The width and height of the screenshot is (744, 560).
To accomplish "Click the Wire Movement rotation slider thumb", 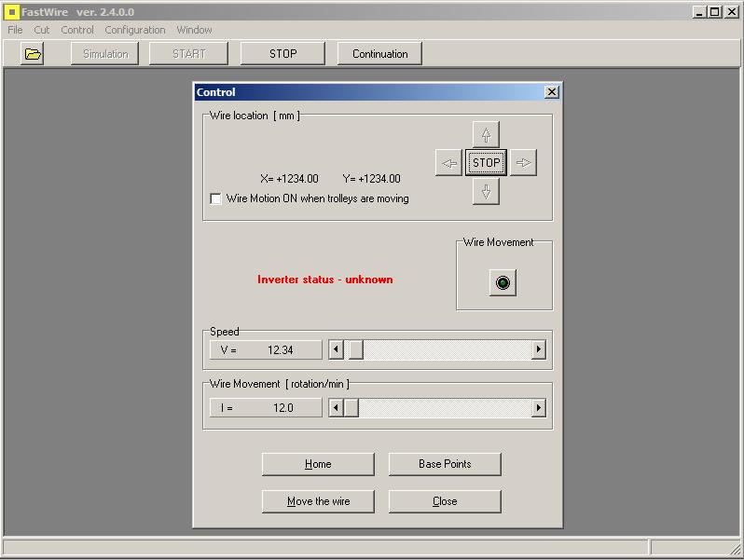I will point(351,408).
